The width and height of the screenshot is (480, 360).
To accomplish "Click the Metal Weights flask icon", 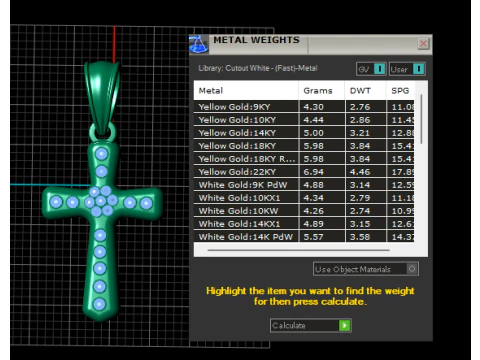I will [x=199, y=44].
